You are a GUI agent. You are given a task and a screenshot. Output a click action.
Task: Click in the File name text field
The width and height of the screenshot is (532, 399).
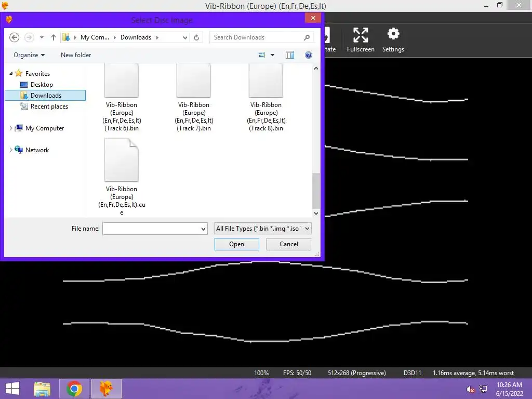click(151, 229)
